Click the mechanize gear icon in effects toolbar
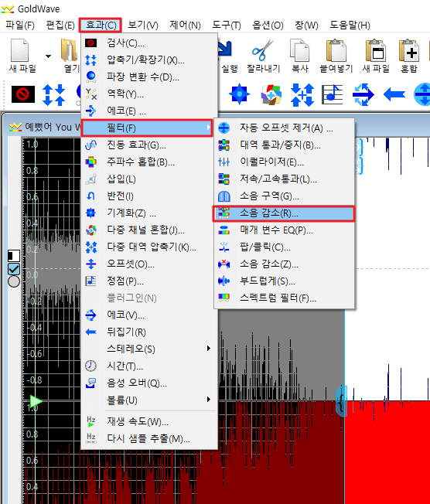Image resolution: width=430 pixels, height=504 pixels. 239,94
